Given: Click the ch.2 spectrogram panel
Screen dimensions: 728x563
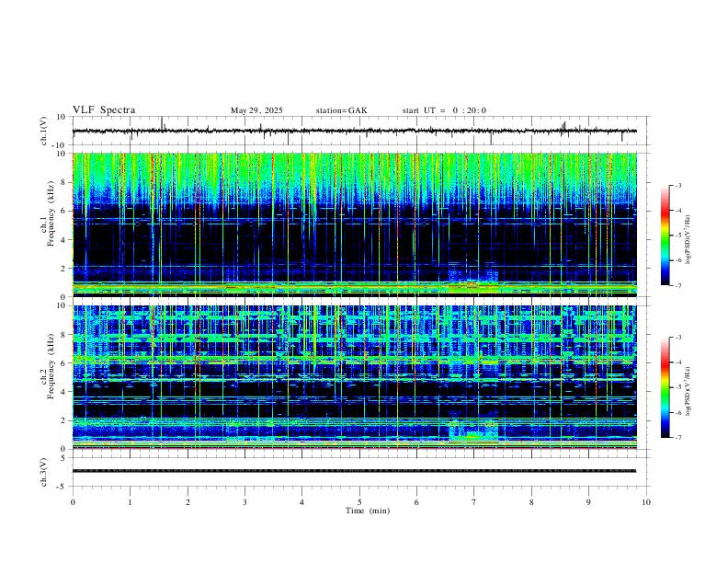Looking at the screenshot, I should coord(354,377).
